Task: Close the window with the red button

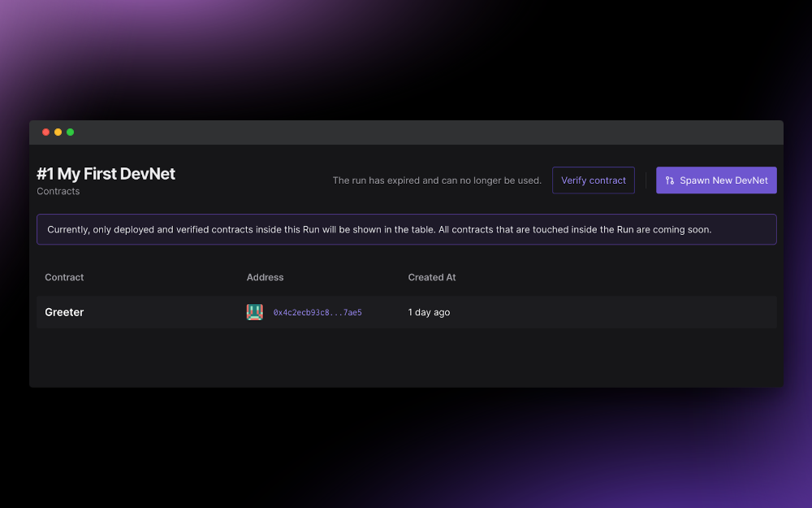Action: (x=45, y=132)
